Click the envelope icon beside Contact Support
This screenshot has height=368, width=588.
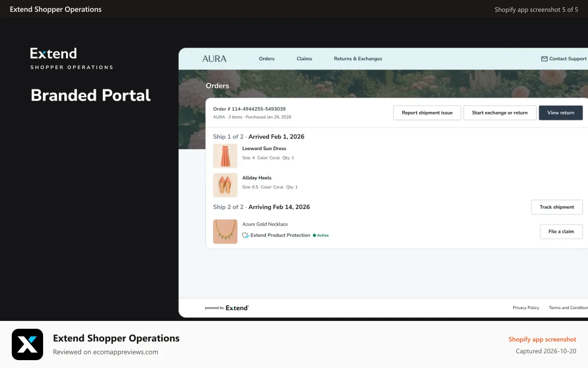(544, 59)
